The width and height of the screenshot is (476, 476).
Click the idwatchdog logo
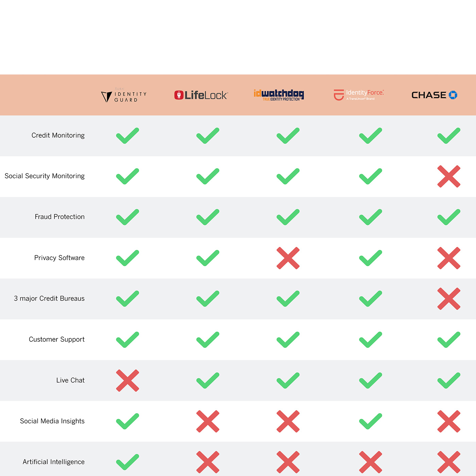pos(279,95)
